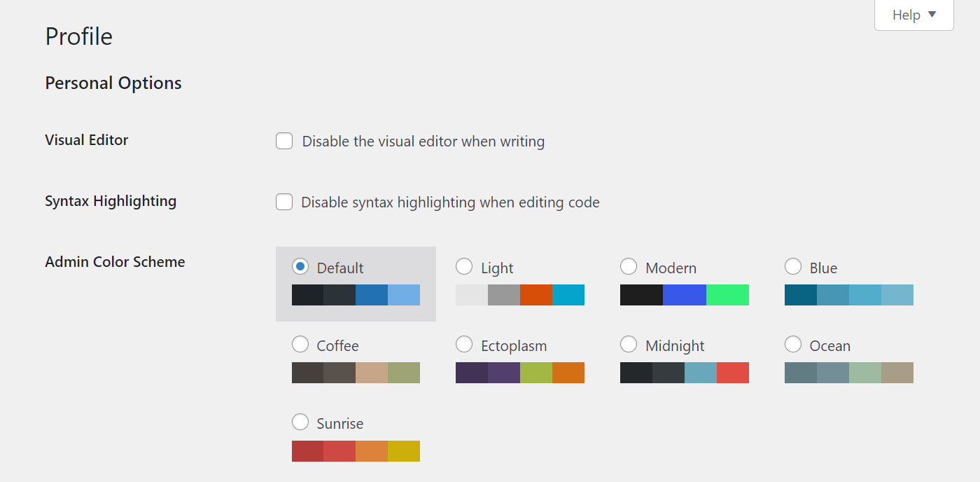The image size is (980, 482).
Task: Click the purple swatch in Ectoplasm palette
Action: pos(472,373)
